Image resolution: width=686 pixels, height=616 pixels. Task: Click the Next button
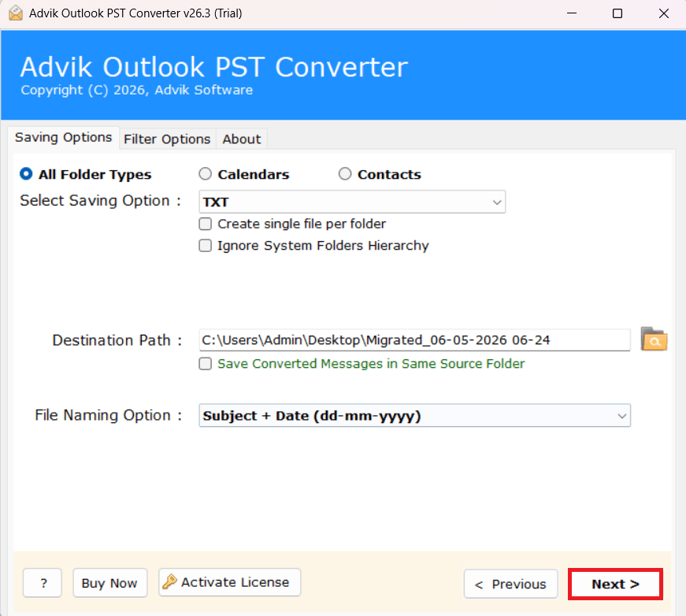click(615, 584)
